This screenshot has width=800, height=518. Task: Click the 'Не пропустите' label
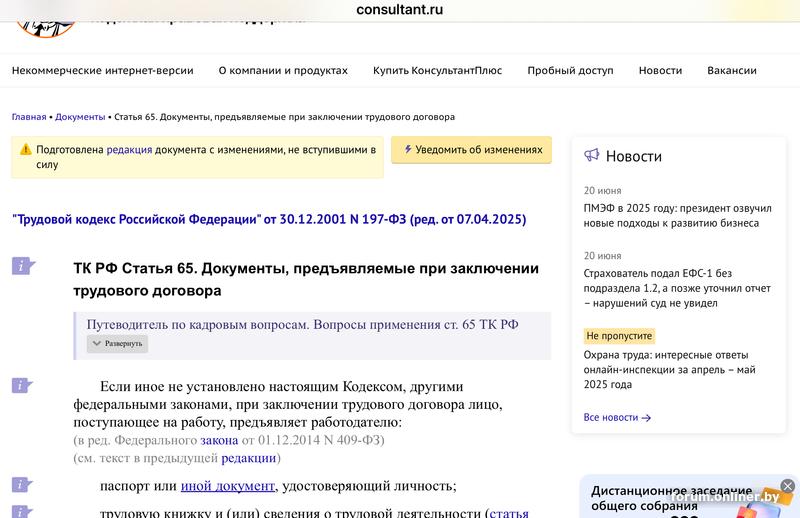[619, 336]
